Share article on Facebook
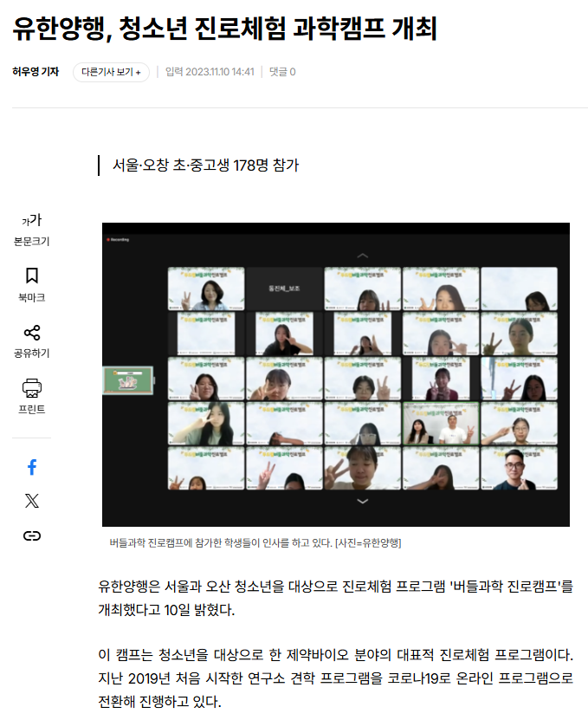 click(x=32, y=467)
